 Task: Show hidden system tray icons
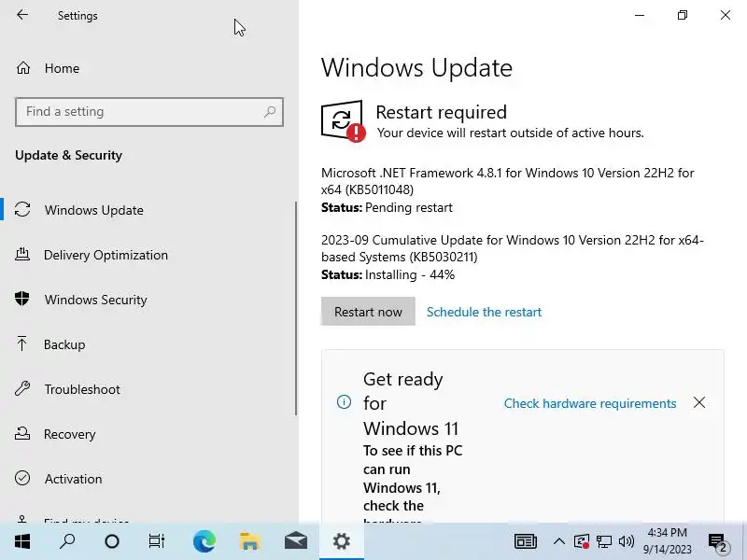pyautogui.click(x=558, y=541)
